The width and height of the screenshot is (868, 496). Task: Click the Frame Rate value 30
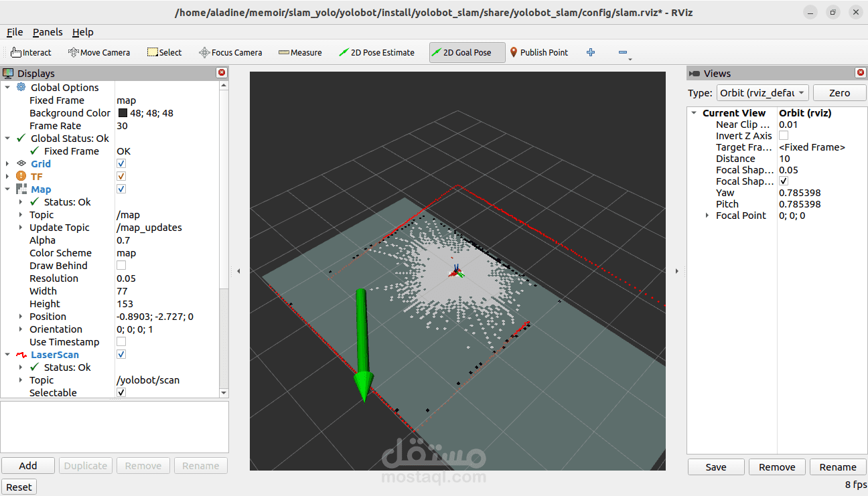pos(122,126)
